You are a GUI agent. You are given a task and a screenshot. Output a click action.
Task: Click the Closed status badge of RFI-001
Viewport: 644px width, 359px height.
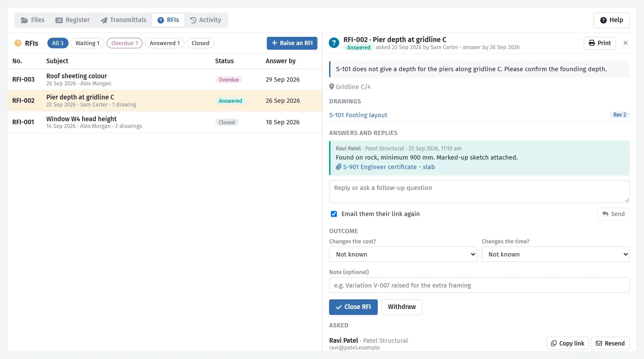227,122
